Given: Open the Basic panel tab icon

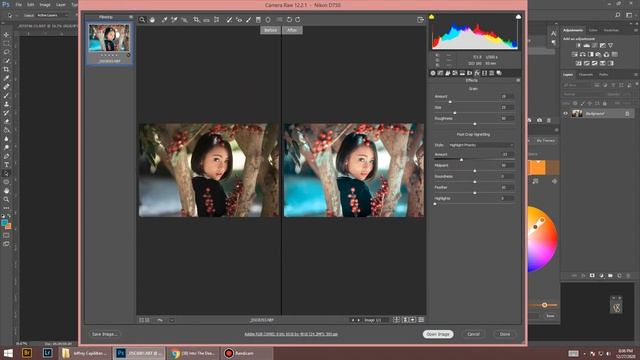Looking at the screenshot, I should [433, 73].
